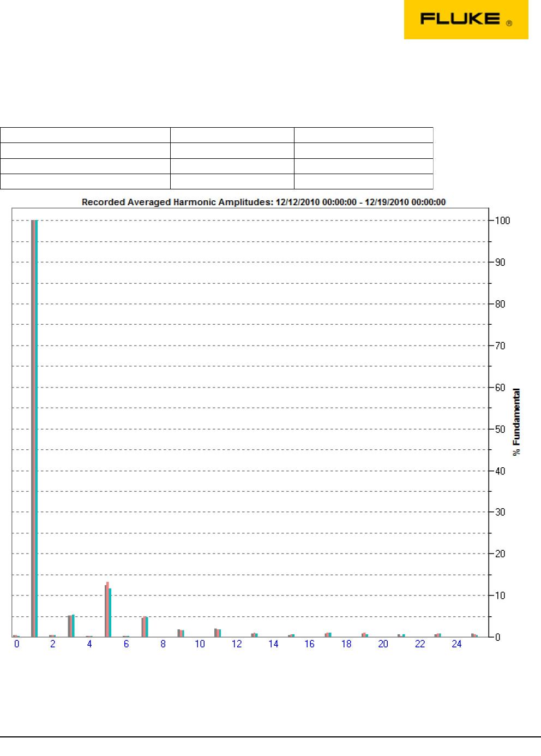The height and width of the screenshot is (756, 541).
Task: Click the x-axis label 12
Action: click(237, 644)
